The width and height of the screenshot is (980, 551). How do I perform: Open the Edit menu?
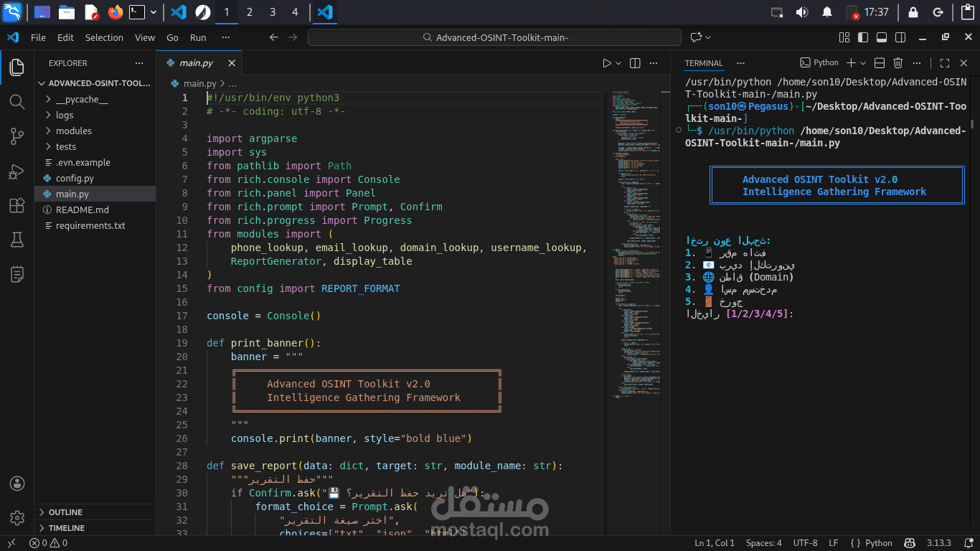pyautogui.click(x=65, y=37)
